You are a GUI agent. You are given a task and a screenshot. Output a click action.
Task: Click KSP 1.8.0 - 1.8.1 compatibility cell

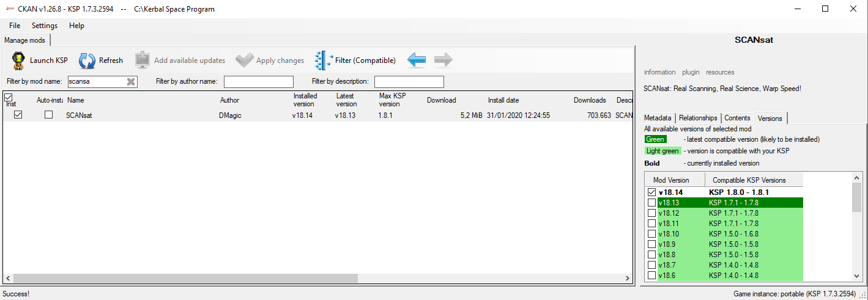coord(738,192)
